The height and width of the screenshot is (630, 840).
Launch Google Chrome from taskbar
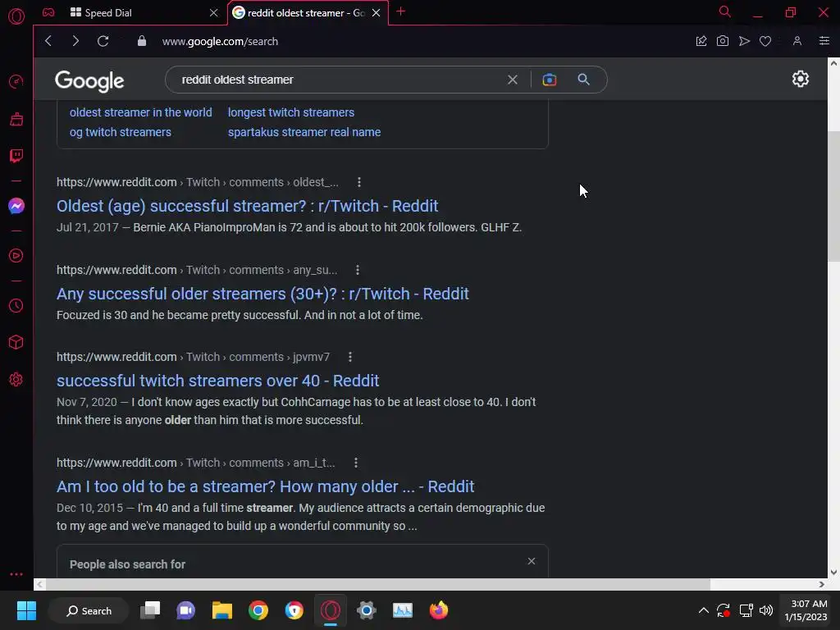(x=258, y=610)
